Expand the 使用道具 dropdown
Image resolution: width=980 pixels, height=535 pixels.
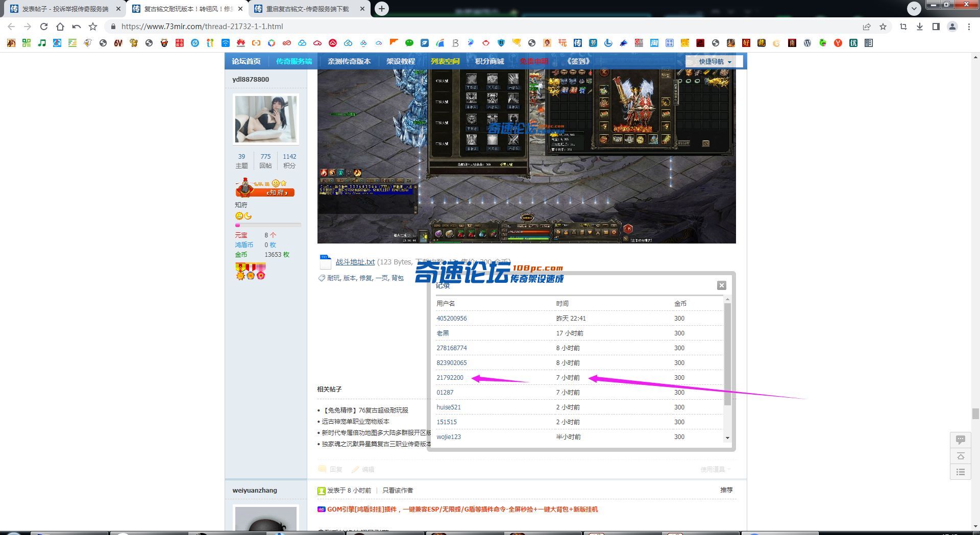715,469
